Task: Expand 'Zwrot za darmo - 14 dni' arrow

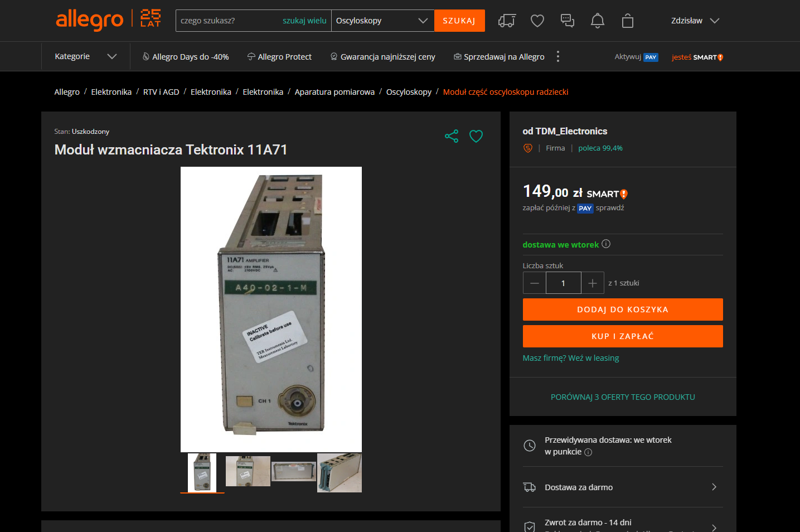Action: click(x=714, y=527)
